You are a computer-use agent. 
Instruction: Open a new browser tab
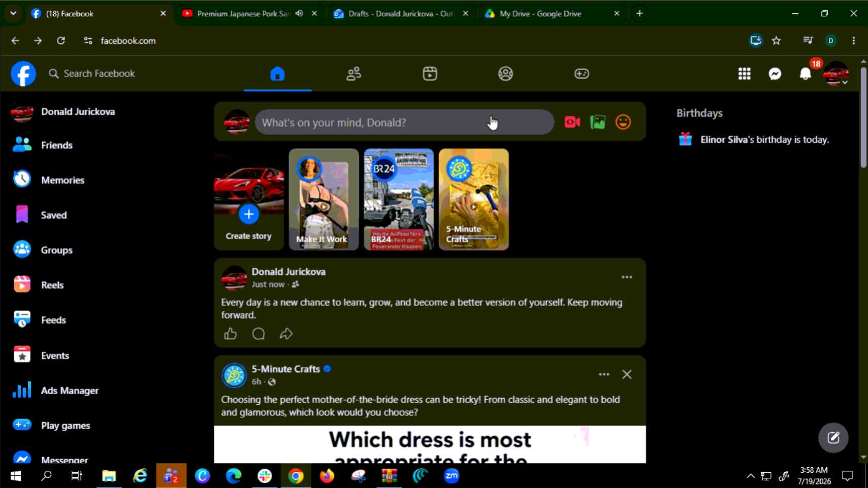click(639, 14)
